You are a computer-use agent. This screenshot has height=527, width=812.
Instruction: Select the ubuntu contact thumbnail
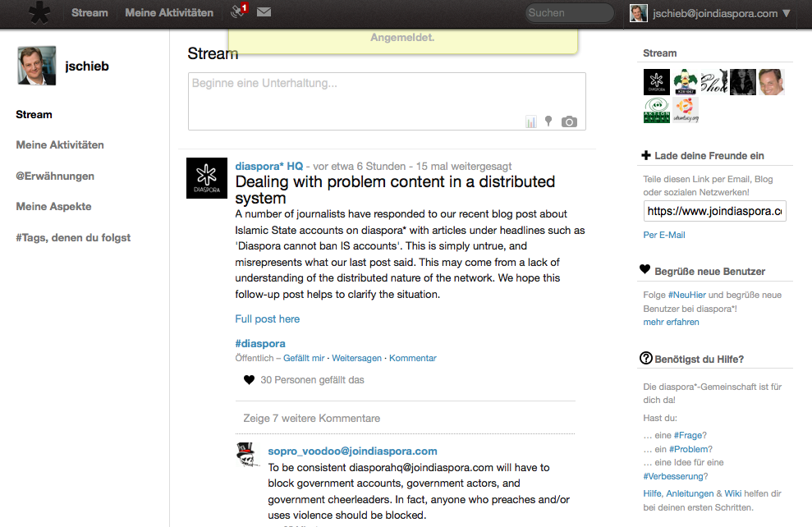point(686,110)
